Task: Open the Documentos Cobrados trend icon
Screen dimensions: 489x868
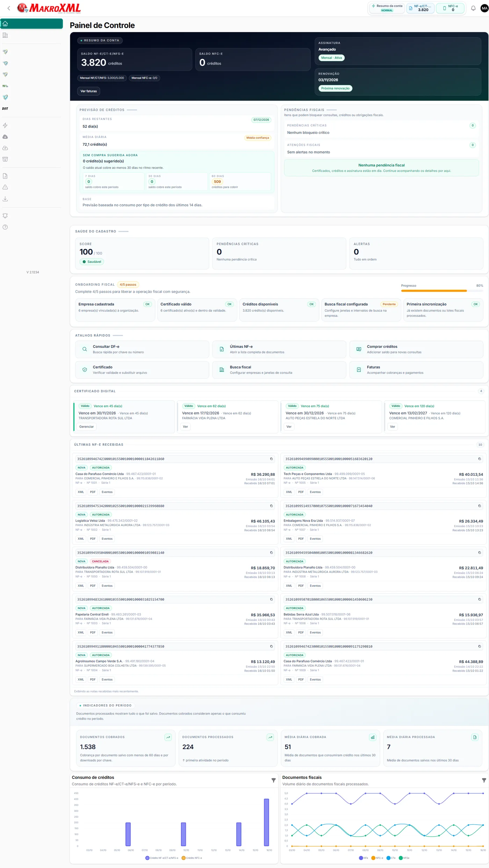Action: click(168, 737)
